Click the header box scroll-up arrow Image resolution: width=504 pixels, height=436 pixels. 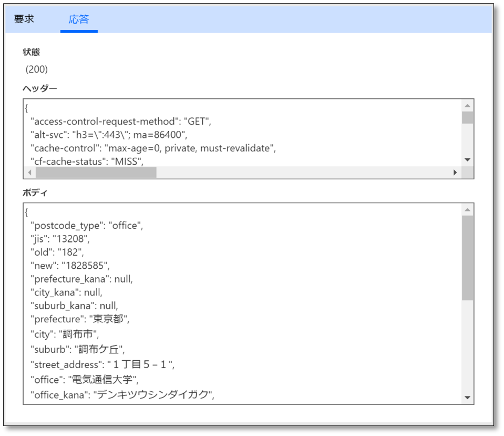pos(467,106)
